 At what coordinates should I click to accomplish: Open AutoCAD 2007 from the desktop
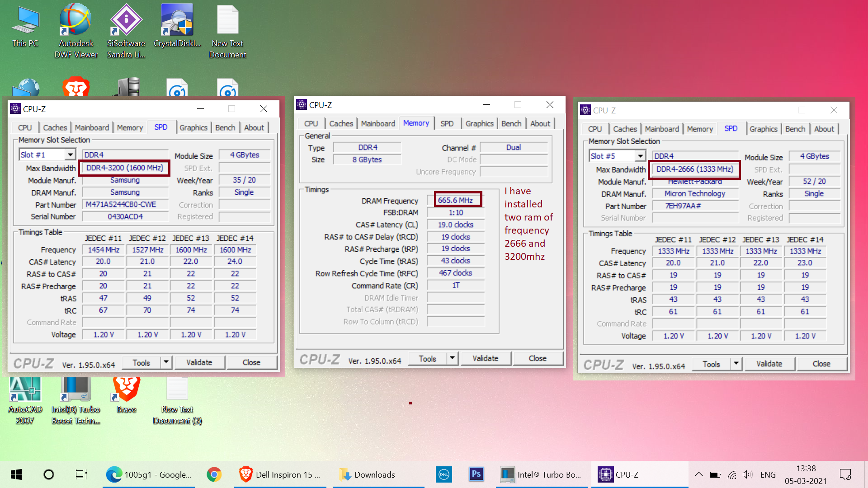point(25,395)
